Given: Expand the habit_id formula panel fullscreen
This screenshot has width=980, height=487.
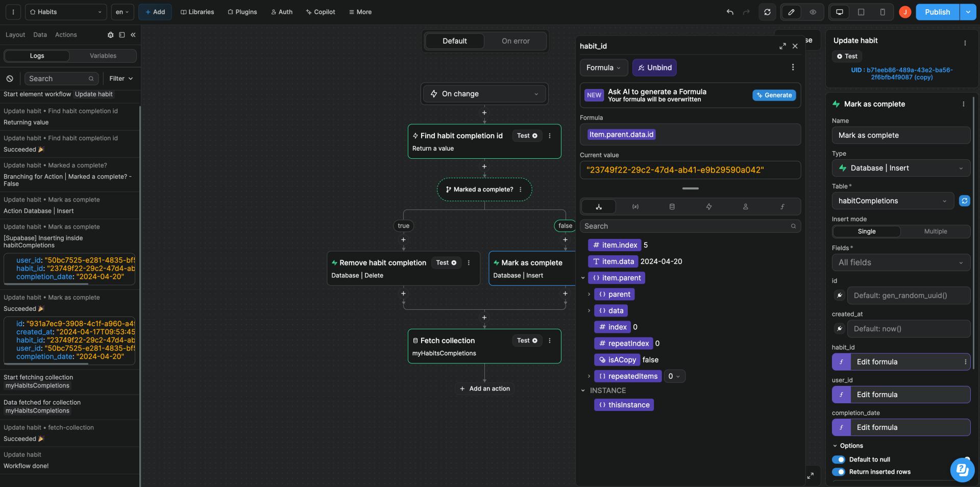Looking at the screenshot, I should [x=782, y=46].
